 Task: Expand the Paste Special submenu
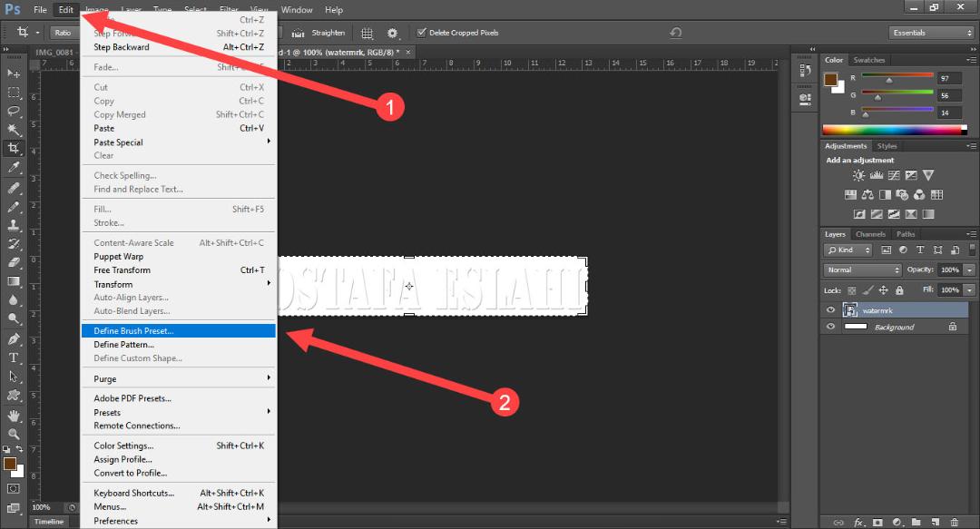(179, 142)
